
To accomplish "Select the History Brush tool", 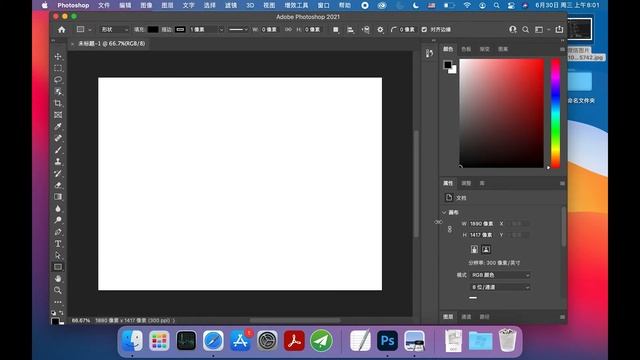I will (x=58, y=173).
